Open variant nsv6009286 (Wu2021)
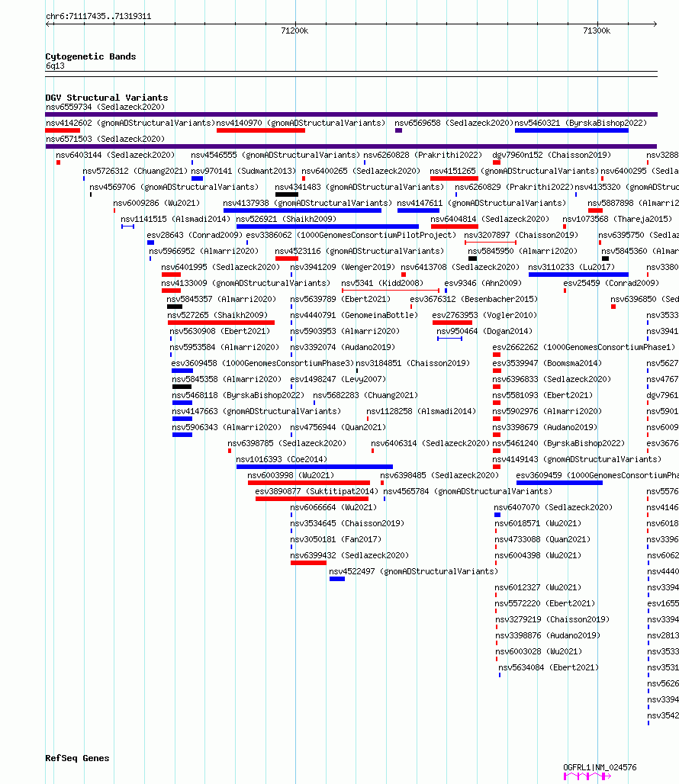Viewport: 679px width, 784px height. click(x=156, y=203)
